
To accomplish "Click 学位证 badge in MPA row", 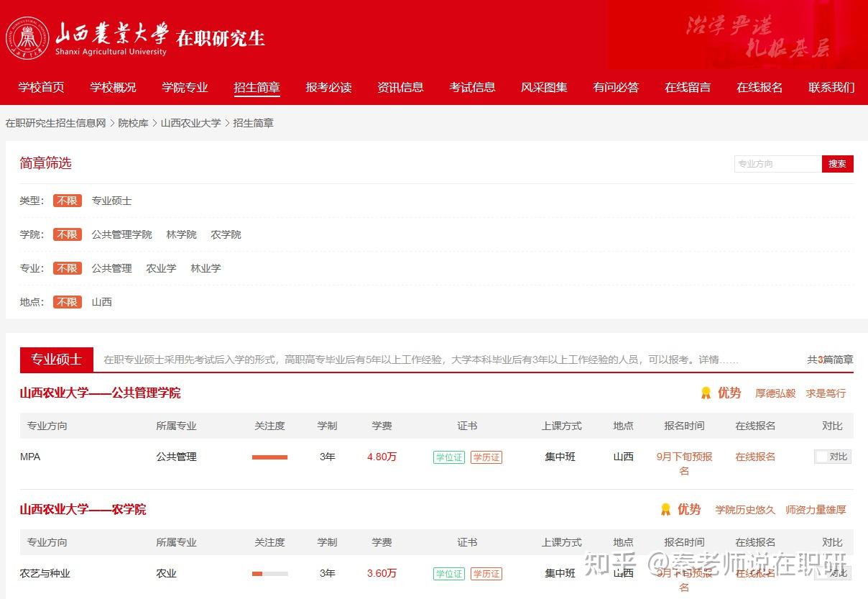I will [x=449, y=457].
